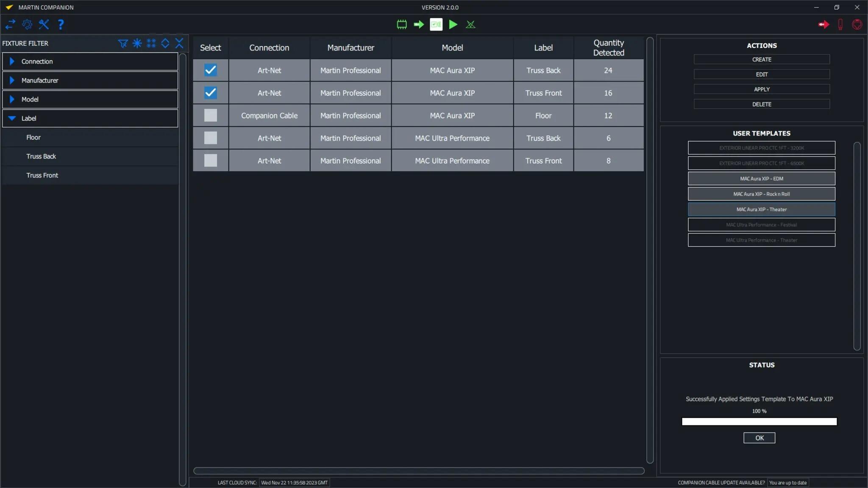Uncheck the MAC Aura XIP Truss Back row
Screen dimensions: 868x488
pos(211,70)
